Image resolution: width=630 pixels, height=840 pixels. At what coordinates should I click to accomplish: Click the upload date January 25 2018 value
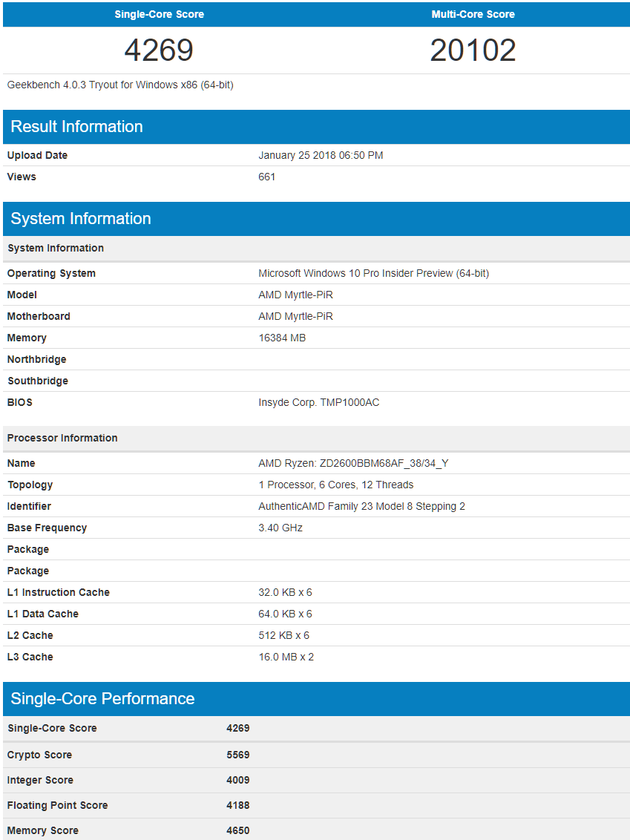(x=321, y=155)
